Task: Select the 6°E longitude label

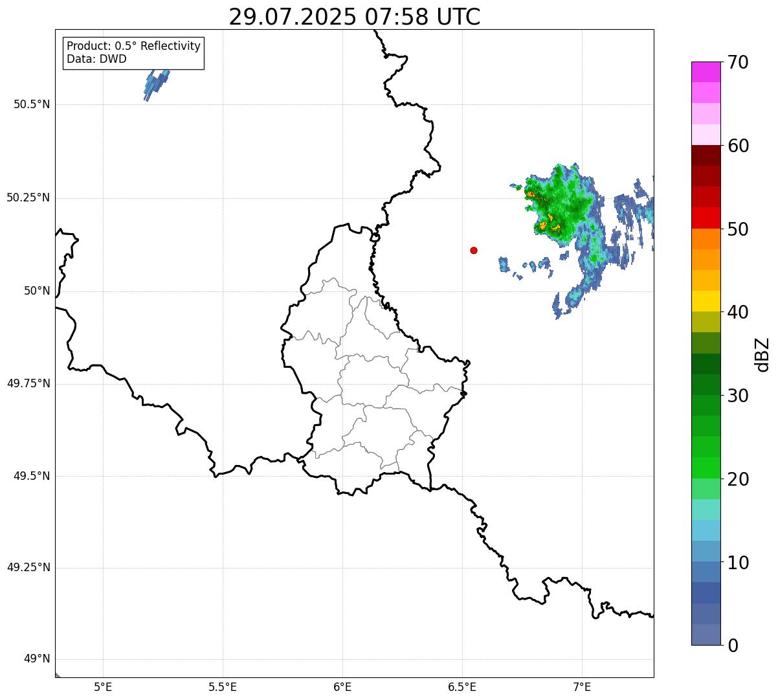Action: click(342, 686)
